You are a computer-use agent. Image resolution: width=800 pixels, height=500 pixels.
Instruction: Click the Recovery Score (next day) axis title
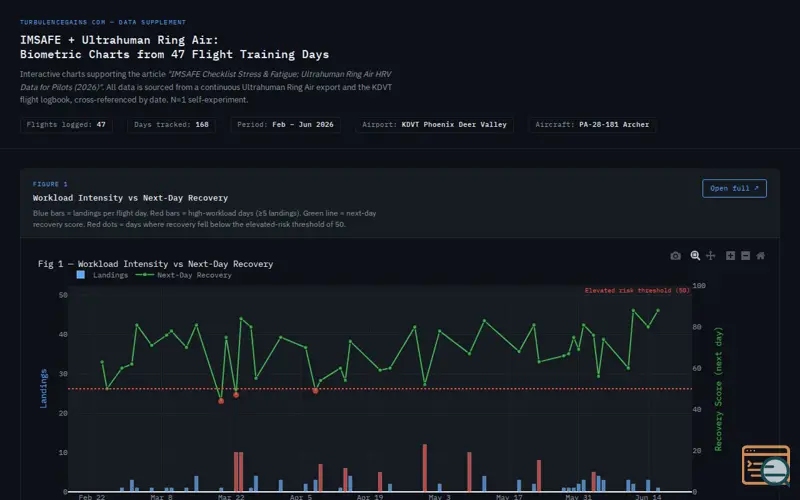(x=718, y=389)
